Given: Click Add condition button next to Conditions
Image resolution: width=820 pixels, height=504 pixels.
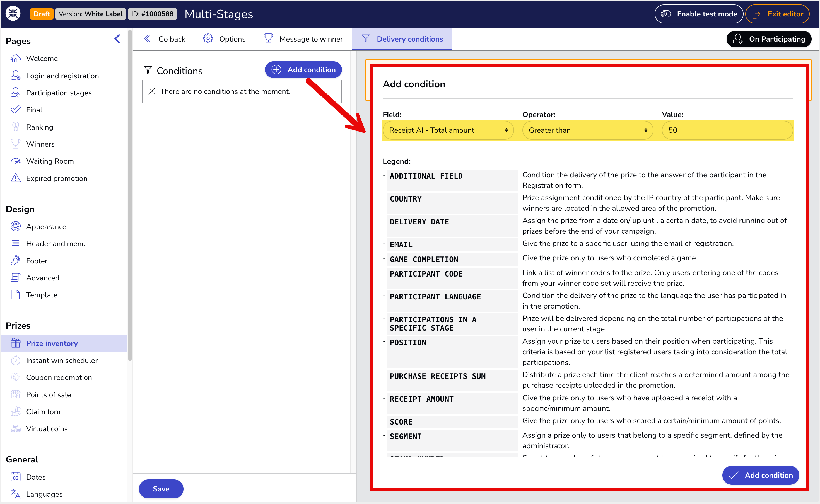Looking at the screenshot, I should pos(303,70).
